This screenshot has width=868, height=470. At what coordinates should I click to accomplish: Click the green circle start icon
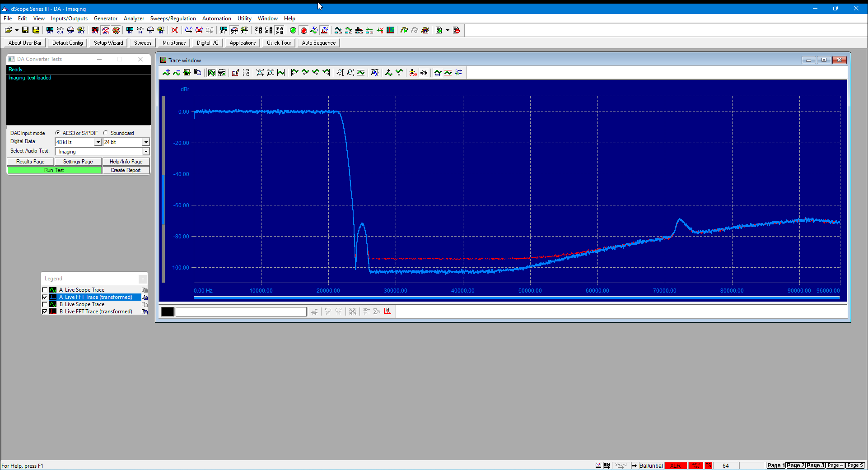point(293,30)
